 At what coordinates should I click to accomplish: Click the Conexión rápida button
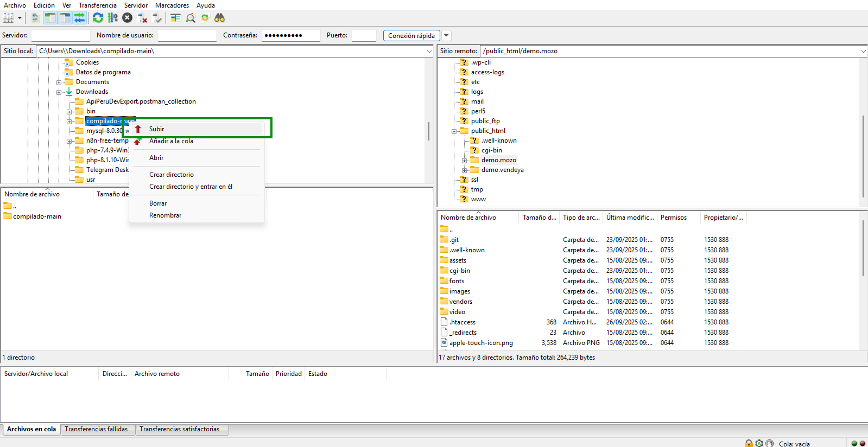coord(411,35)
